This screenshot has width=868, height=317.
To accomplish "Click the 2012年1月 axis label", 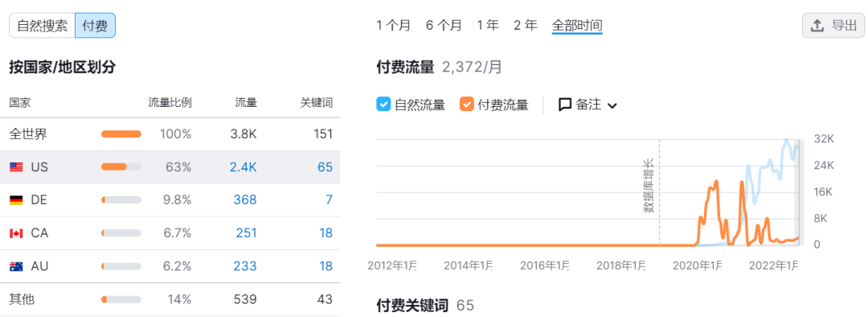I will click(x=392, y=266).
